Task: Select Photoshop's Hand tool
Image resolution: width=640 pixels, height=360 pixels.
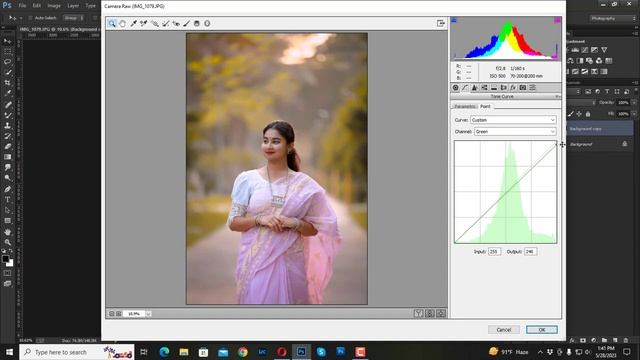Action: coord(7,231)
